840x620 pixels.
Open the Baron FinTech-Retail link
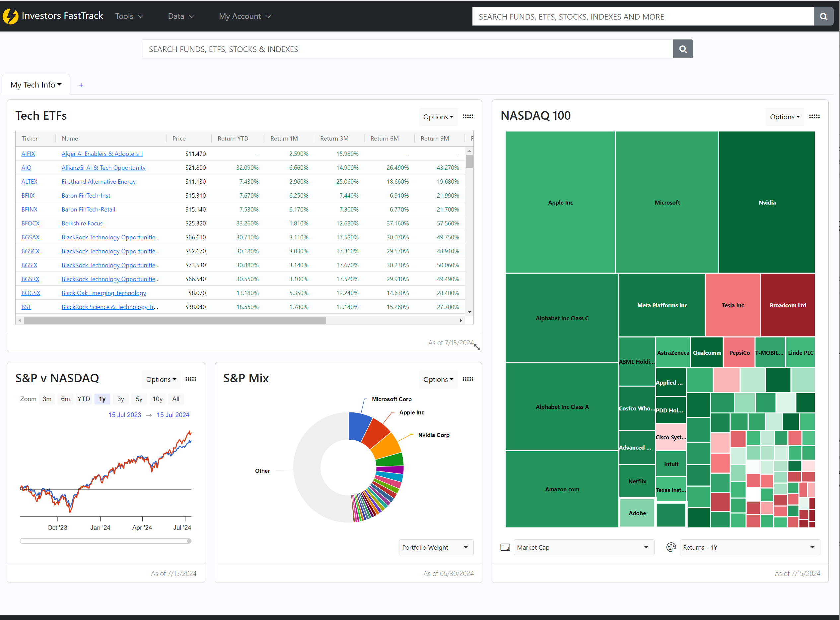(x=89, y=210)
